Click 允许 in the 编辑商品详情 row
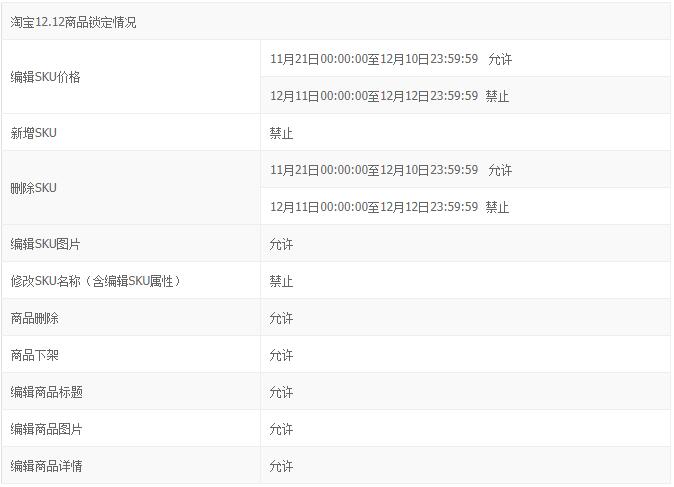Screen dimensions: 674x487 (x=281, y=466)
